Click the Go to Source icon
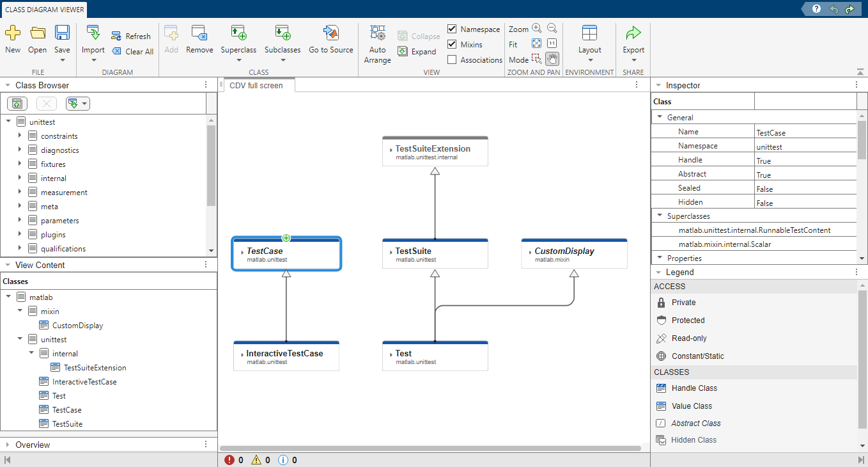 tap(331, 33)
